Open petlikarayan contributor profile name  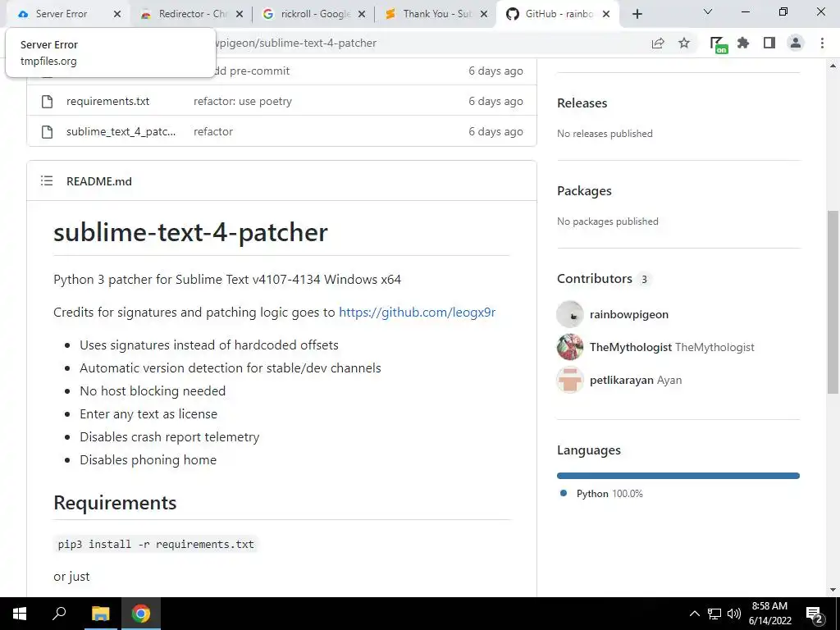point(622,380)
